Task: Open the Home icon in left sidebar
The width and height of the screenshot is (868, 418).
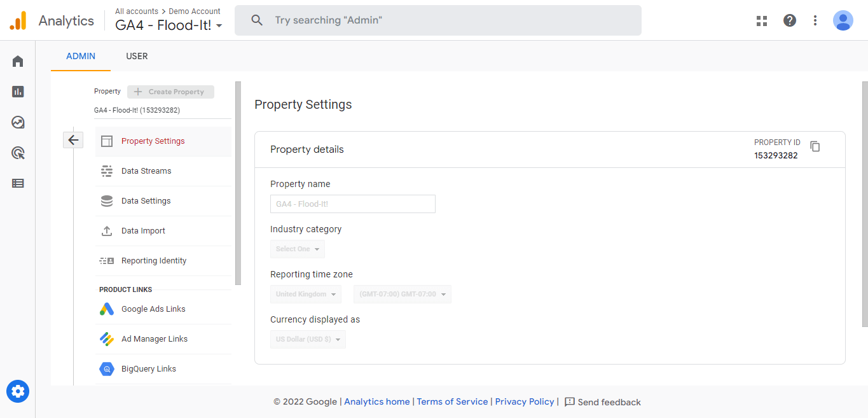Action: (x=18, y=61)
